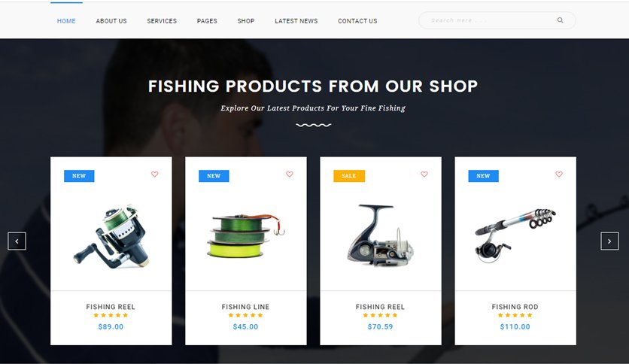629x364 pixels.
Task: Open the Fishing Line product title
Action: tap(245, 307)
